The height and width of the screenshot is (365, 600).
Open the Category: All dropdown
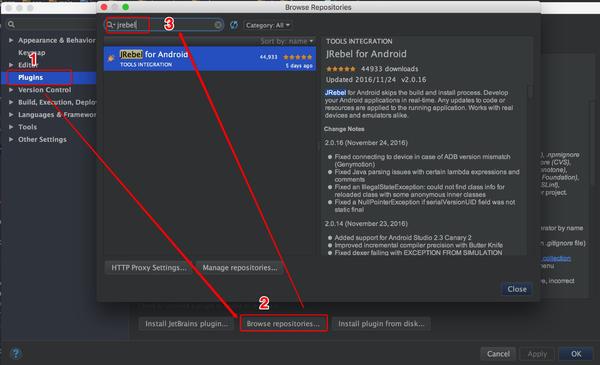pos(268,25)
